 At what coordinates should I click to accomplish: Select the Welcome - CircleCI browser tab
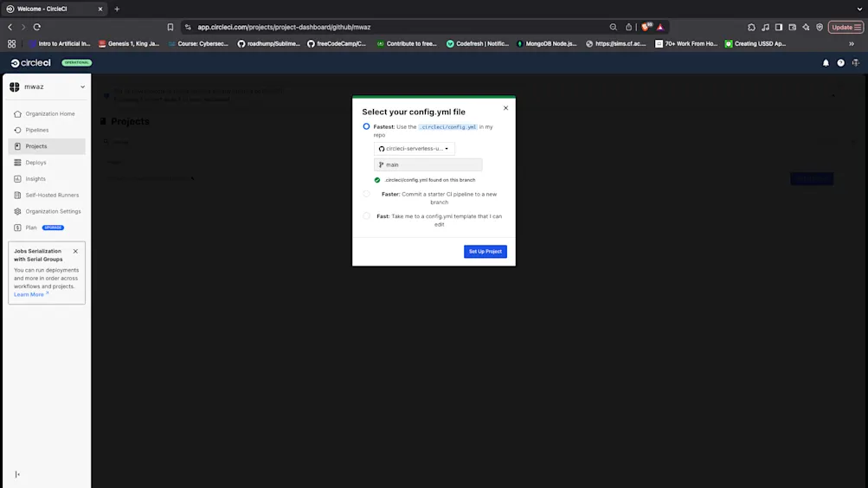(54, 9)
